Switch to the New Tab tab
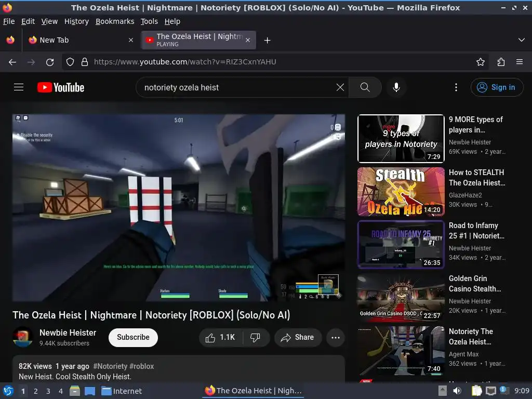Image resolution: width=532 pixels, height=399 pixels. [x=81, y=40]
